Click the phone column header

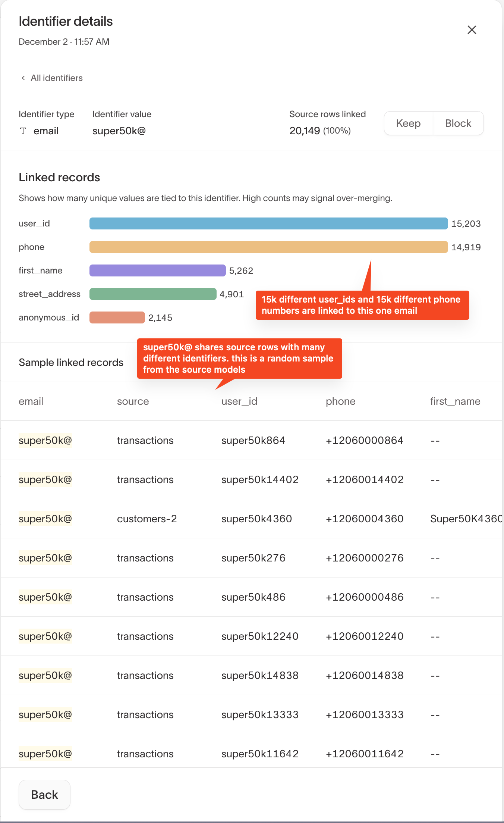point(340,401)
